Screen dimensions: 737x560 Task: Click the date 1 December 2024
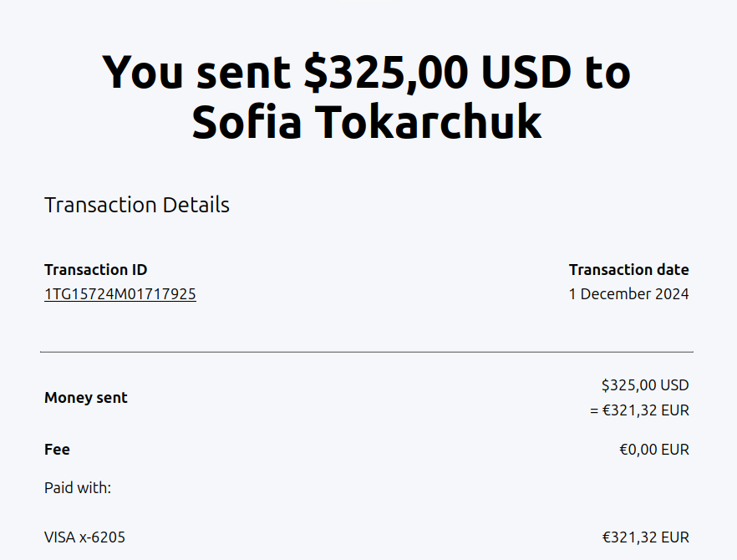[x=628, y=294]
